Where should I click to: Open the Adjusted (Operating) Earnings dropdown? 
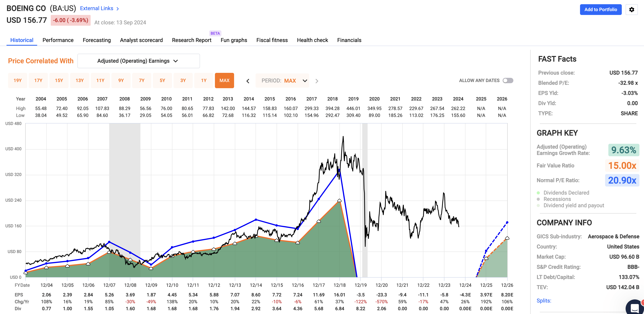click(x=138, y=61)
